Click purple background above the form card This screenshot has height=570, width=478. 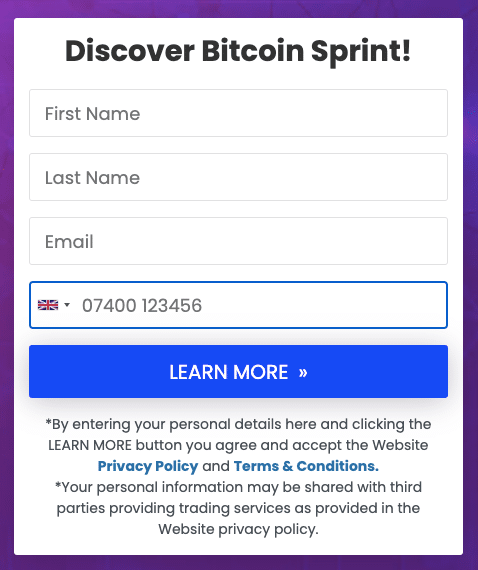[x=238, y=8]
